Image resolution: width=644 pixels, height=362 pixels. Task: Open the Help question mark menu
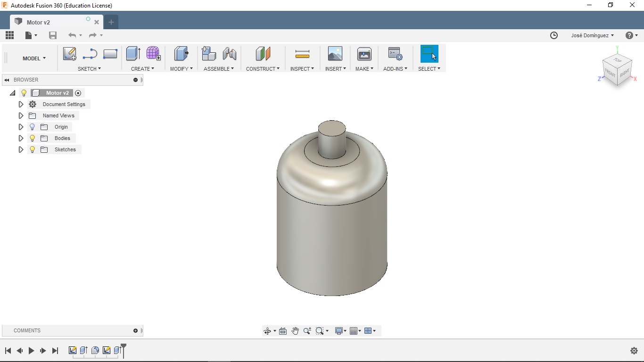(x=631, y=35)
